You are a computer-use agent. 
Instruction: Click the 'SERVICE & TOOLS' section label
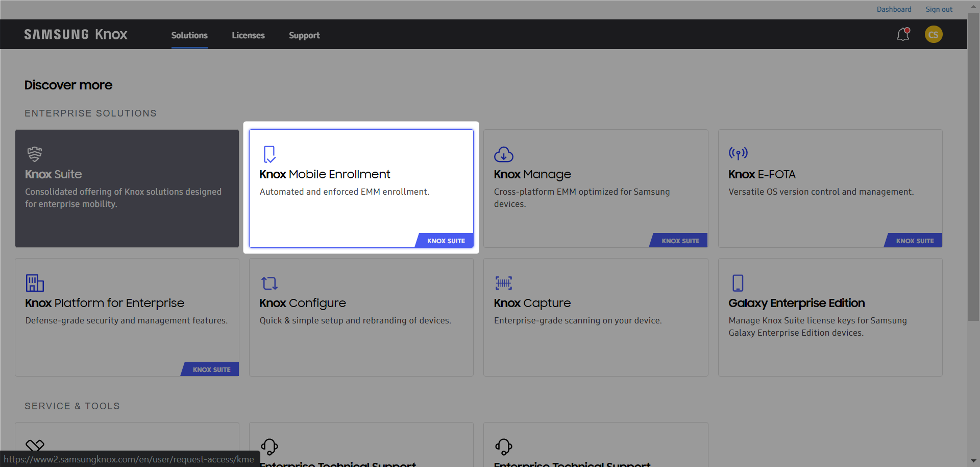(72, 406)
